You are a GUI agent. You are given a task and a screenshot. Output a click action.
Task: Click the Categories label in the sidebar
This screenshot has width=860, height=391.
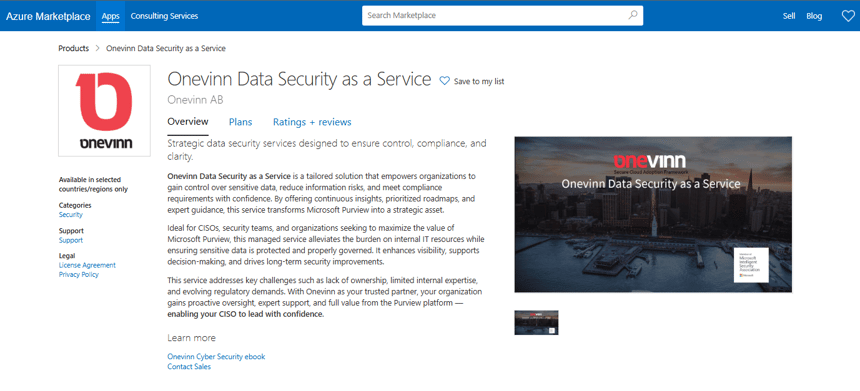(x=75, y=205)
